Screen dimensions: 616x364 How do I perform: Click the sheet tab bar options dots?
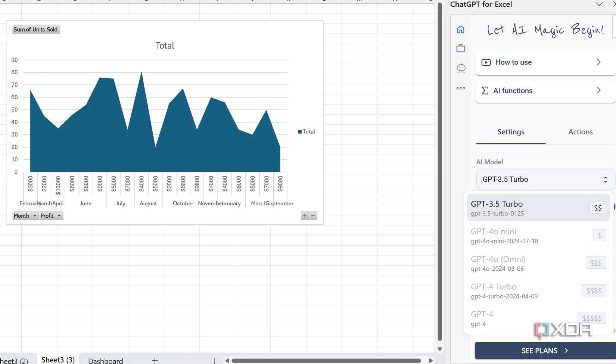click(214, 361)
